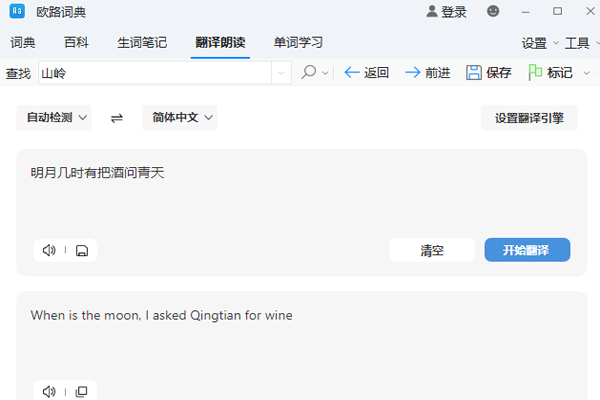Click the smiley face feedback icon

coord(493,12)
